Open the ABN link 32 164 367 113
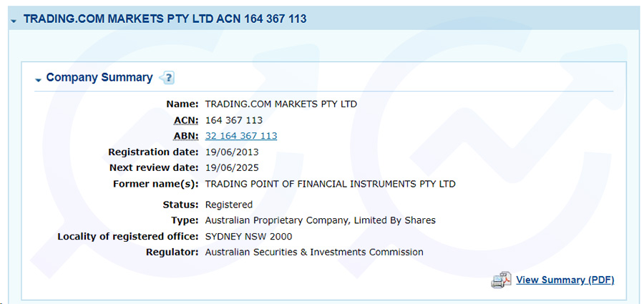 pyautogui.click(x=241, y=136)
